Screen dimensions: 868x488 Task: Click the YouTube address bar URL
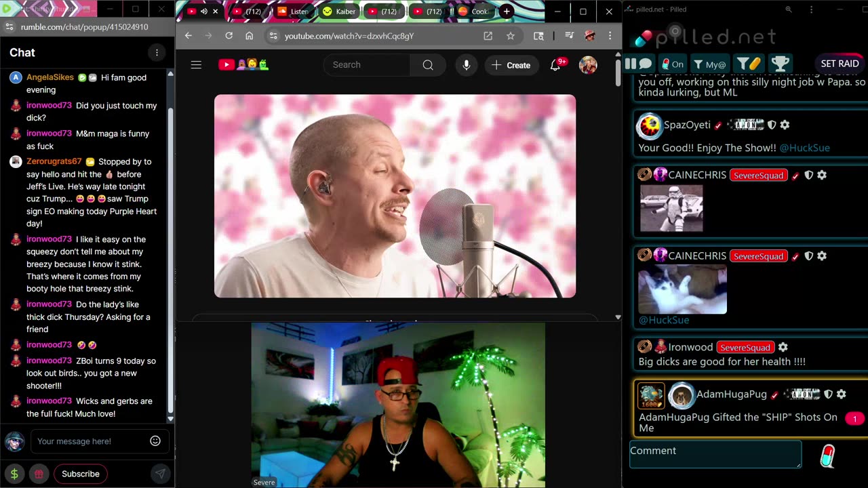point(349,36)
